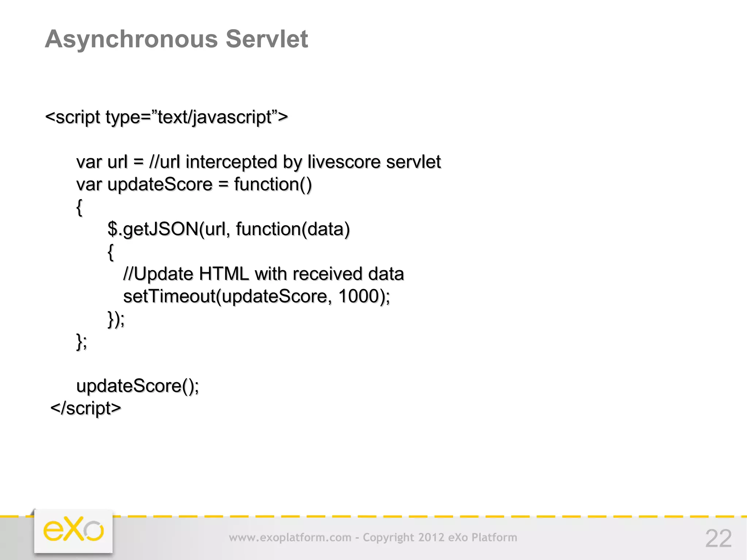
Task: Click the closing '</script>' tag
Action: coord(86,408)
